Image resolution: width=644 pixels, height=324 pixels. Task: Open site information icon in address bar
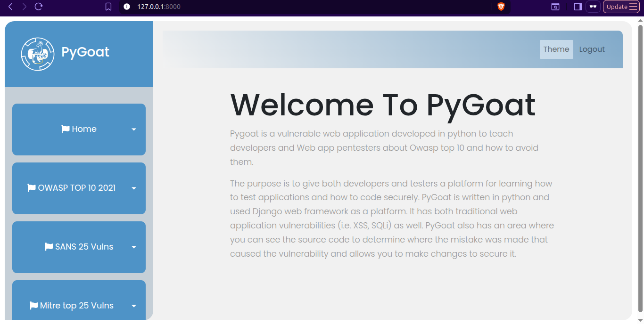126,7
